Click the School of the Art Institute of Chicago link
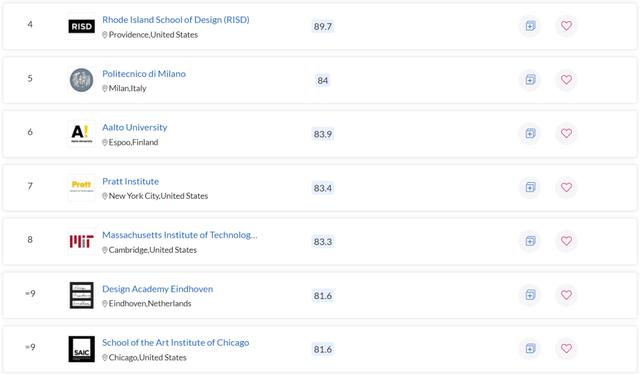Viewport: 640px width, 375px height. [x=176, y=343]
